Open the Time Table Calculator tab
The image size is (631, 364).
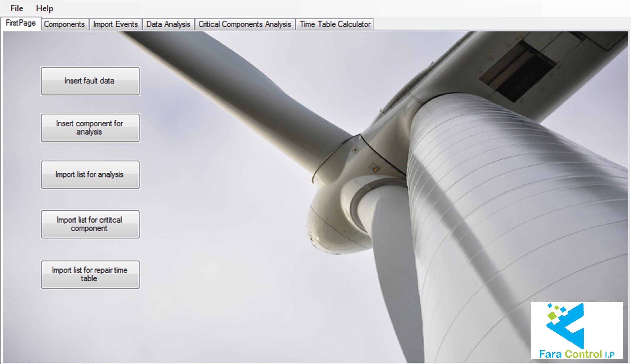point(335,24)
